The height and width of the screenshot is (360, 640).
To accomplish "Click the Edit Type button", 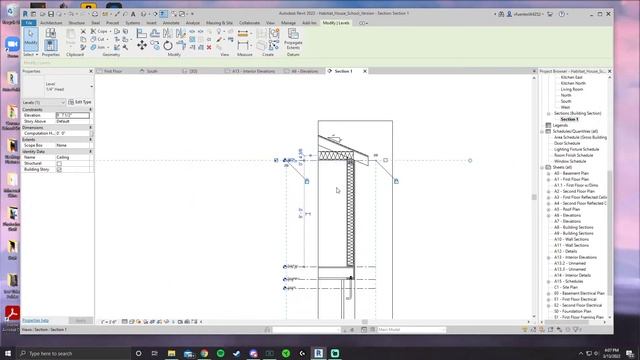I will click(x=80, y=102).
